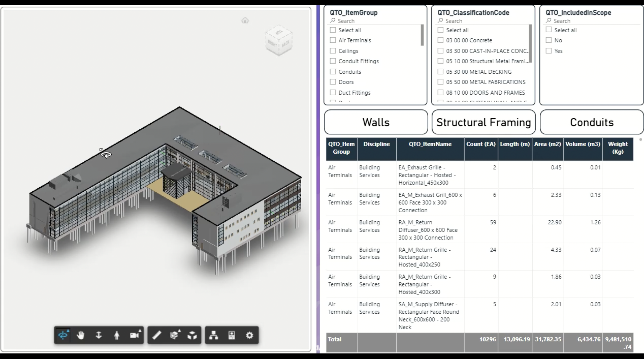
Task: Click search icon in QTO_ItemGroup slicer
Action: pos(332,20)
